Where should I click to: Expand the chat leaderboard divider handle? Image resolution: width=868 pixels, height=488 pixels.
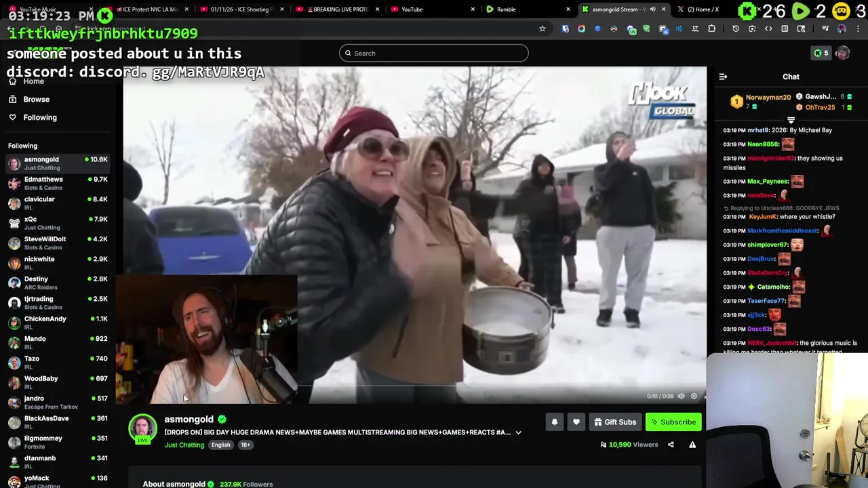coord(791,121)
